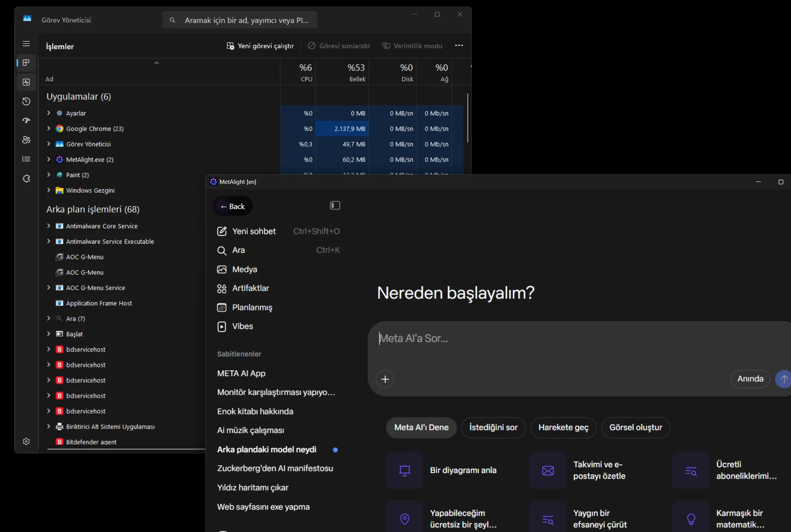Expand the Windows Gezgini process row
The width and height of the screenshot is (791, 532).
[49, 190]
